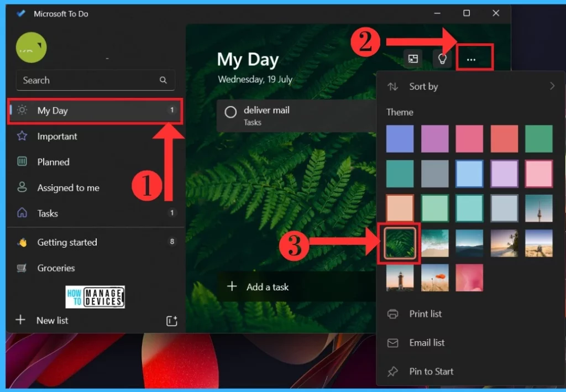Click the printer icon
This screenshot has height=392, width=566.
[393, 314]
